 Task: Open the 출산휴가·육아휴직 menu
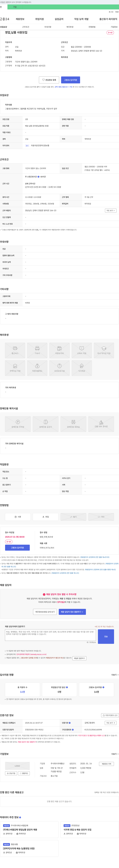point(108,19)
